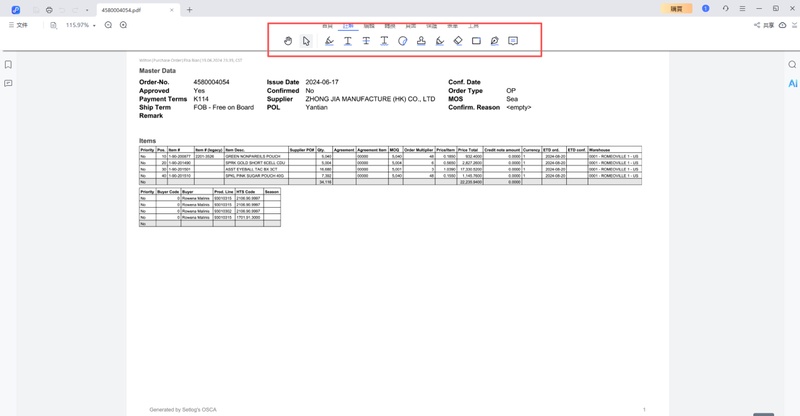Click the print icon in title bar
Viewport: 800px width, 416px height.
[x=49, y=9]
